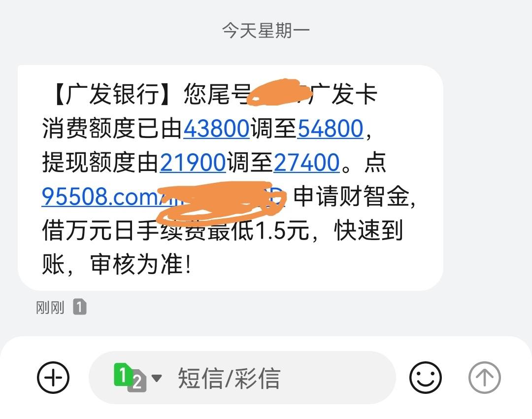
Task: Select the green SIM 1 card icon
Action: coord(123,374)
